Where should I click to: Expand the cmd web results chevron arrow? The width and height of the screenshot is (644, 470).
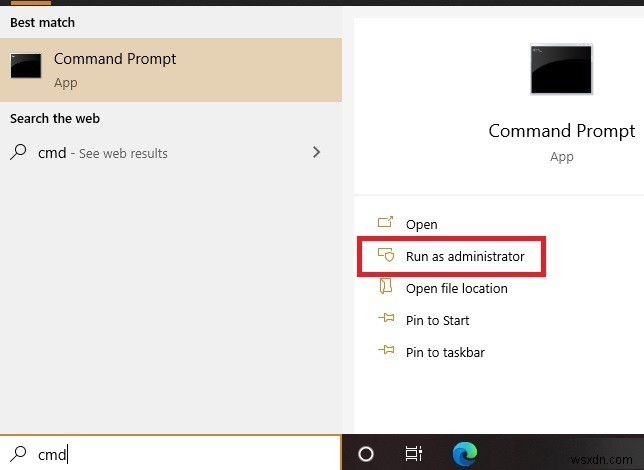316,152
